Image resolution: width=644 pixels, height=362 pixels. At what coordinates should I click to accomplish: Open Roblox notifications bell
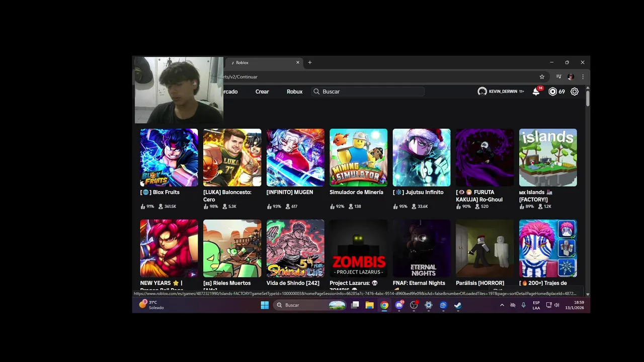536,92
